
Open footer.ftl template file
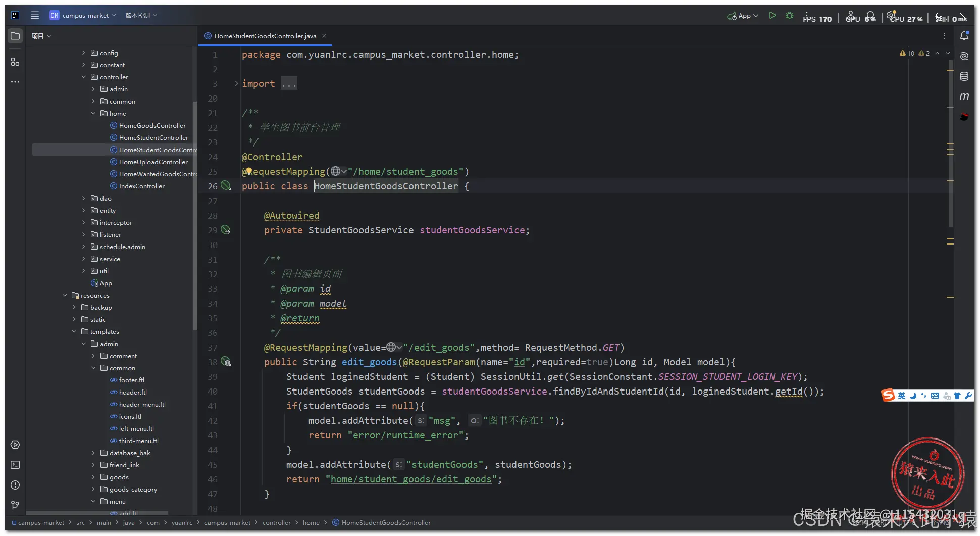pos(131,380)
